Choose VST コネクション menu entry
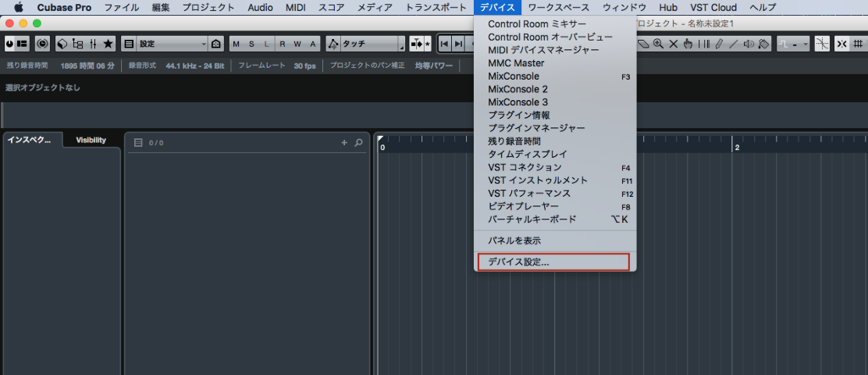 (555, 167)
